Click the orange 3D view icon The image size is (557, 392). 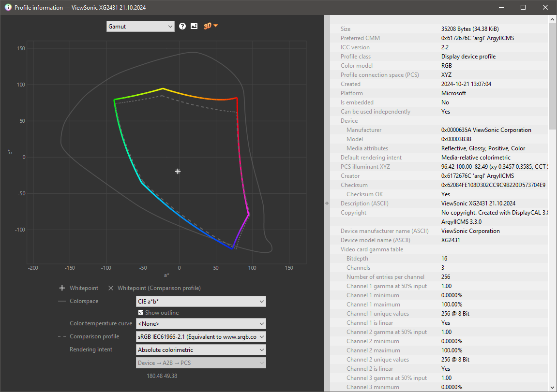tap(208, 26)
